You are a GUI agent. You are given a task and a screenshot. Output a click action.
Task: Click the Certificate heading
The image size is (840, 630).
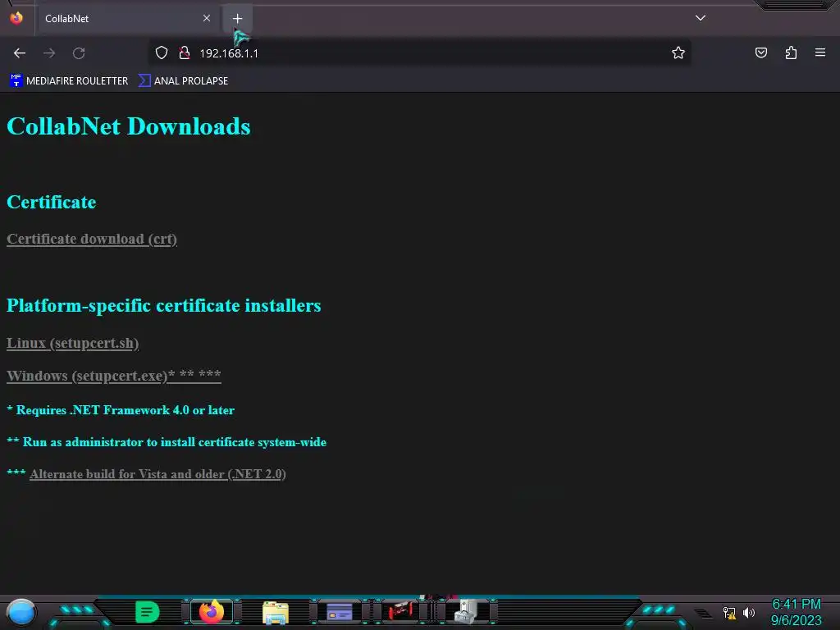[52, 202]
